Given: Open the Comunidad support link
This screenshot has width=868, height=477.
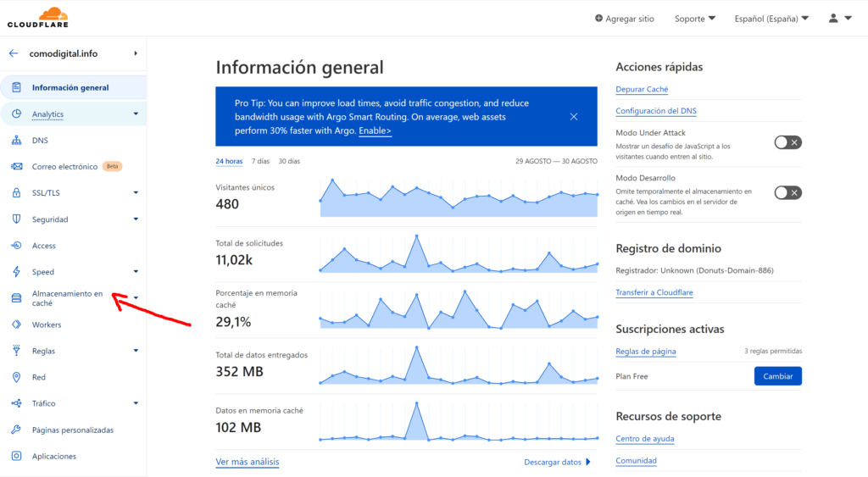Looking at the screenshot, I should 636,460.
